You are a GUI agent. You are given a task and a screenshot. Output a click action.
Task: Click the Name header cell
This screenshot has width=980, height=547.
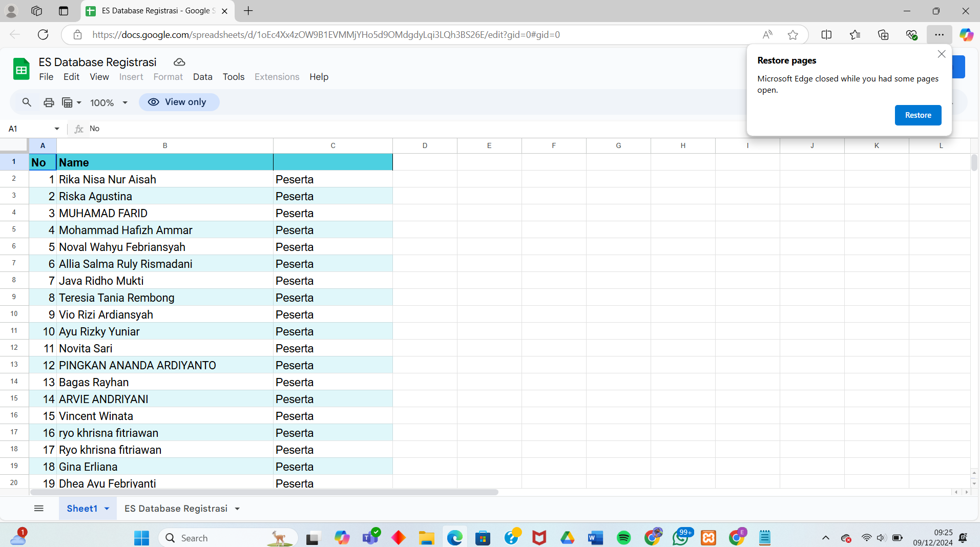165,162
